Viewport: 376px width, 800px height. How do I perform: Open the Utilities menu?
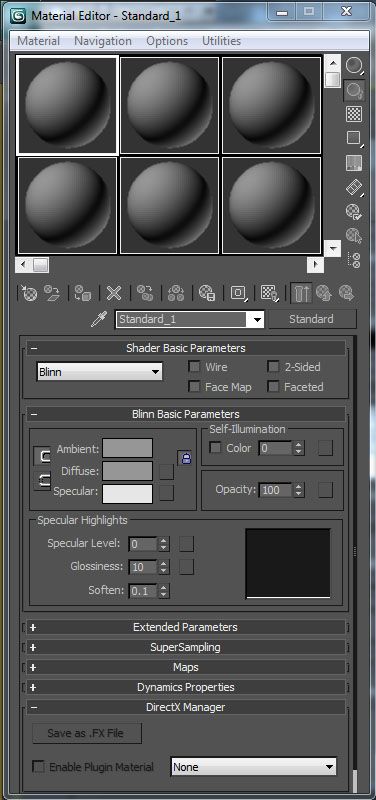tap(221, 41)
